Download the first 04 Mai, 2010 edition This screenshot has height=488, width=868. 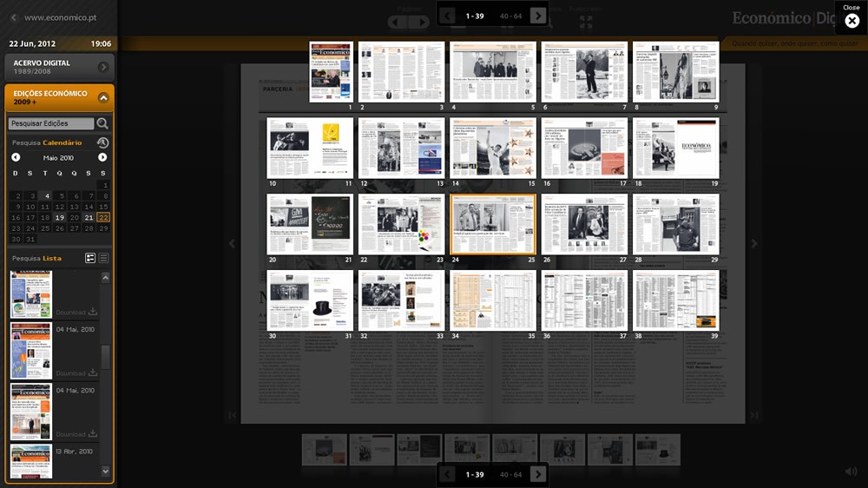click(x=77, y=373)
